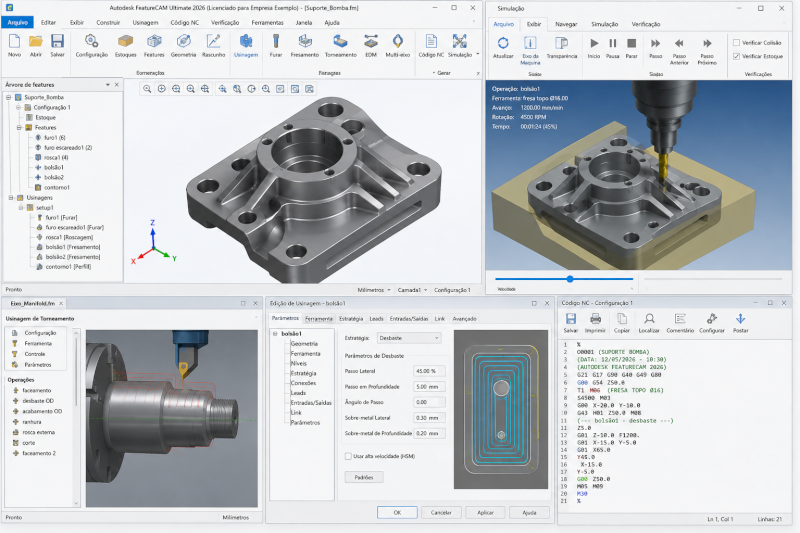This screenshot has height=533, width=800.
Task: Launch the Simulação ribbon icon
Action: [460, 41]
